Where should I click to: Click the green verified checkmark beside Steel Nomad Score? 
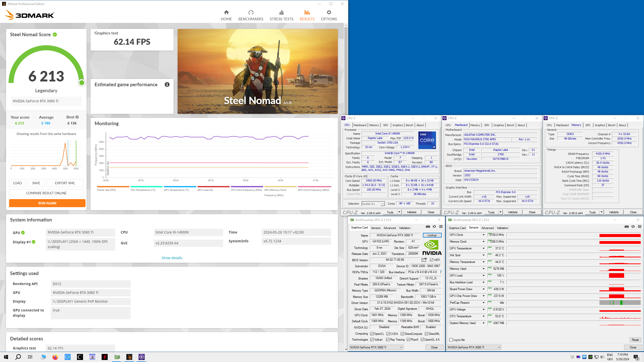point(55,34)
